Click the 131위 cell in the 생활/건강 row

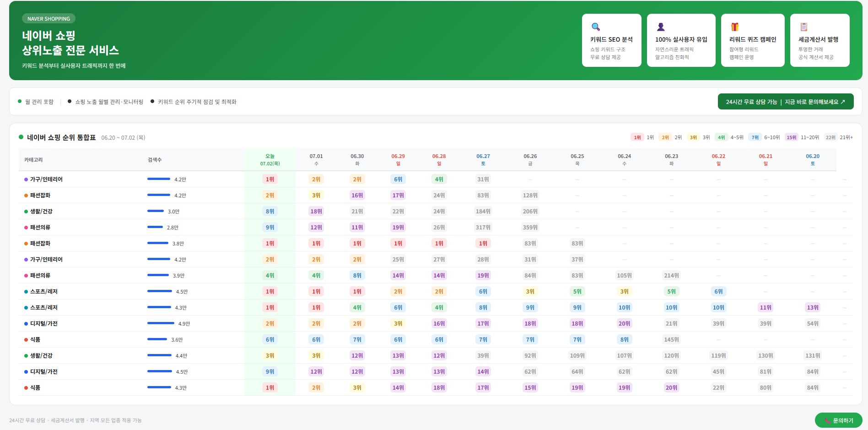813,355
